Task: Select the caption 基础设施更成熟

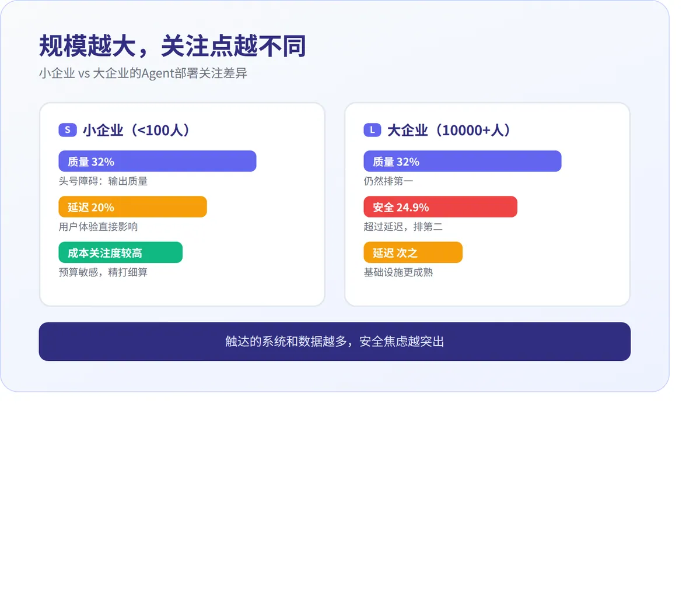Action: pos(398,272)
